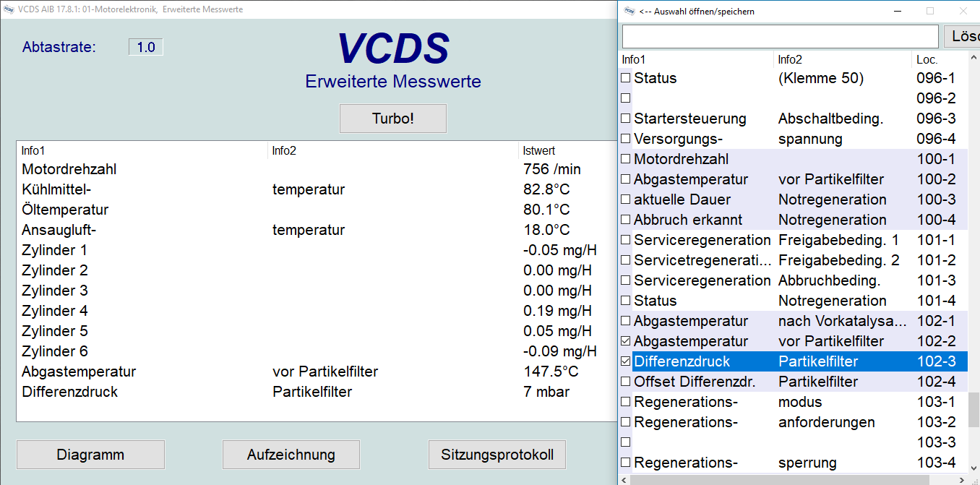This screenshot has width=980, height=485.
Task: Click the Abgastemperatur label in the main window table
Action: tap(79, 372)
